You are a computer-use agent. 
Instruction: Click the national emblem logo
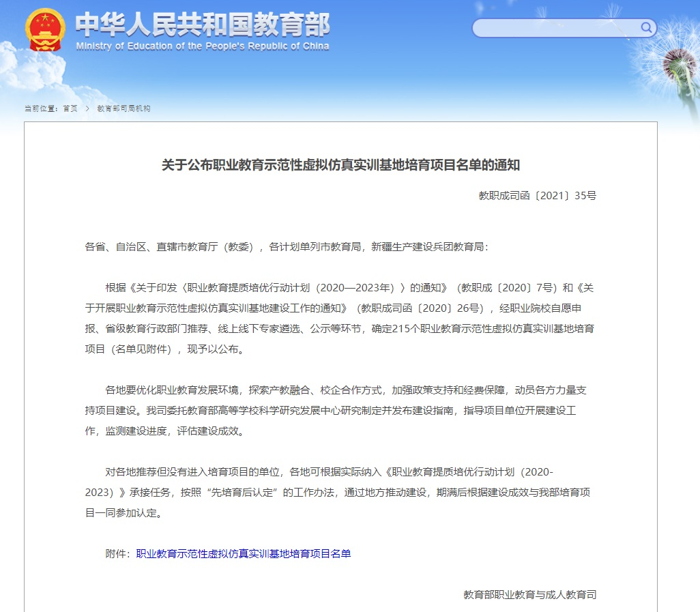(x=45, y=30)
